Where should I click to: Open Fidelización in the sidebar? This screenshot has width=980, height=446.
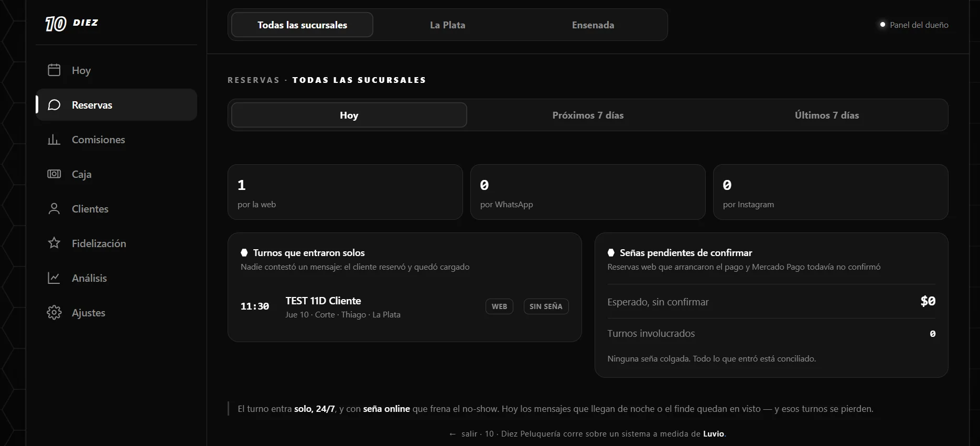[x=116, y=243]
